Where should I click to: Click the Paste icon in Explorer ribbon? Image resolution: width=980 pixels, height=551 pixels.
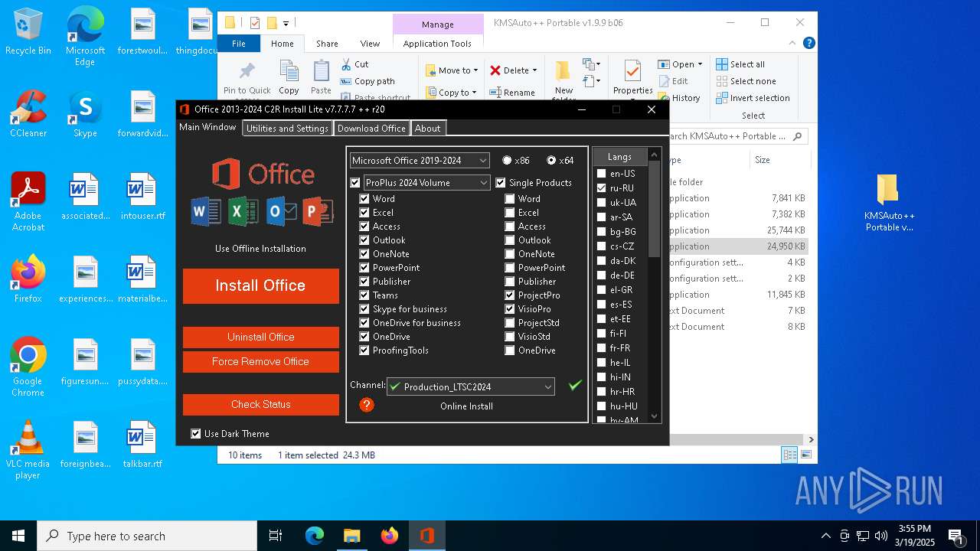tap(321, 77)
